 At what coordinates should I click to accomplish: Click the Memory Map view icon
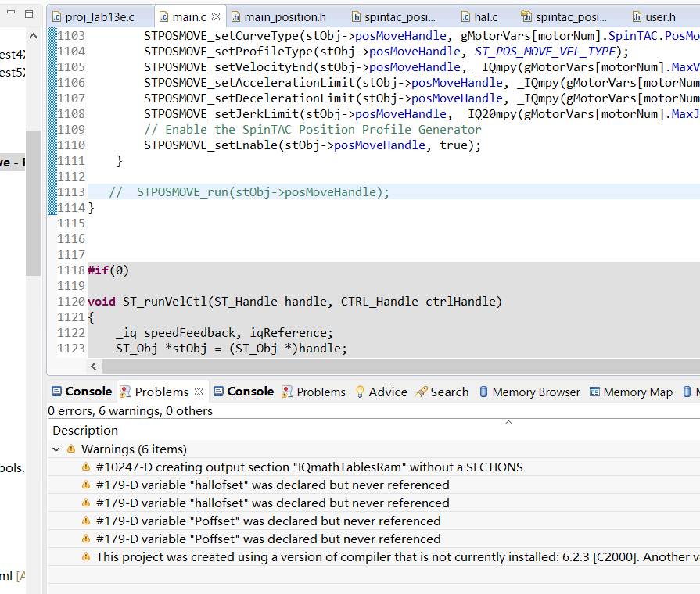[x=594, y=392]
